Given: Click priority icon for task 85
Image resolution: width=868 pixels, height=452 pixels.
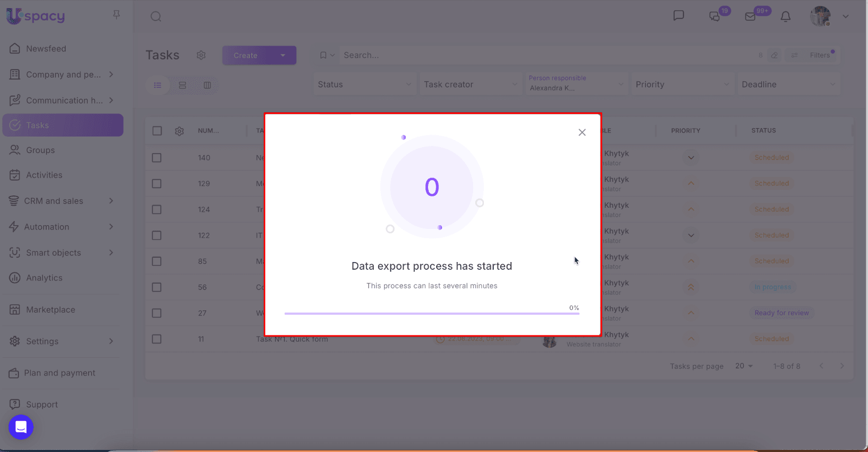Looking at the screenshot, I should pos(691,261).
